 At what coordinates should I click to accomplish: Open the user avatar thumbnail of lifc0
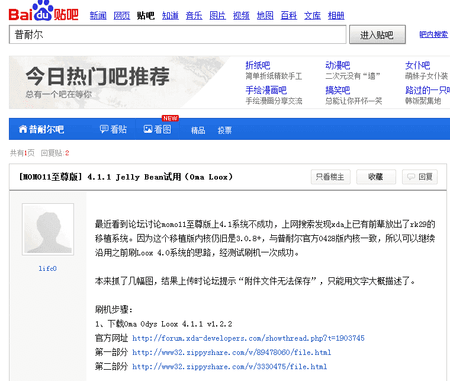[x=48, y=229]
